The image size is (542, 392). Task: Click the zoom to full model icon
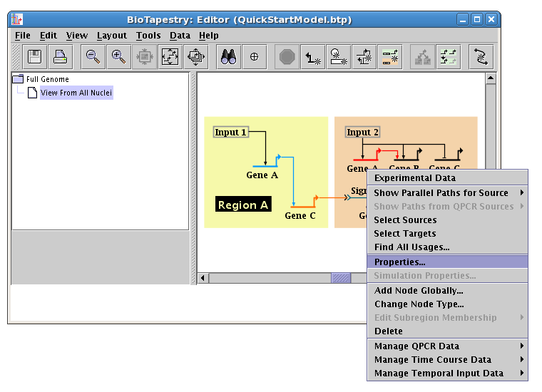coord(170,57)
